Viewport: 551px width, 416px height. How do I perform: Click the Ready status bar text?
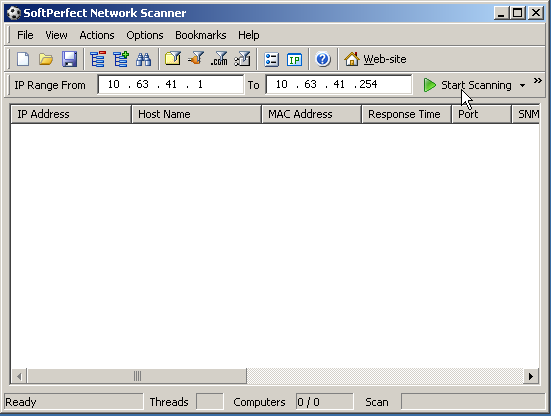coord(21,402)
